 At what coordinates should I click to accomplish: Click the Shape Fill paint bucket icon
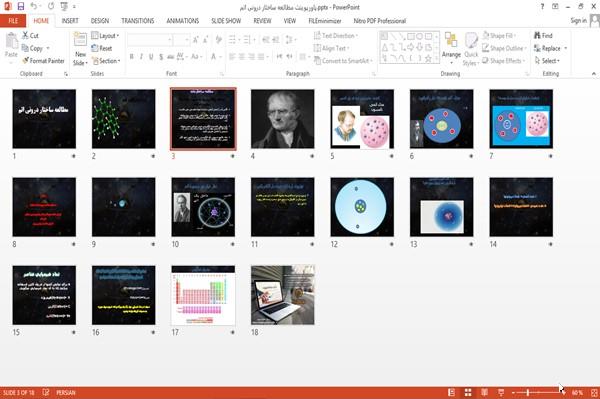(486, 35)
